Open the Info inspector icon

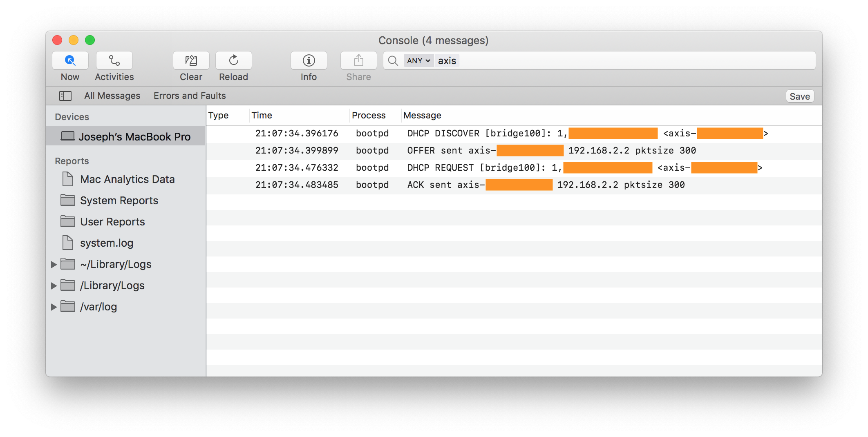(309, 61)
